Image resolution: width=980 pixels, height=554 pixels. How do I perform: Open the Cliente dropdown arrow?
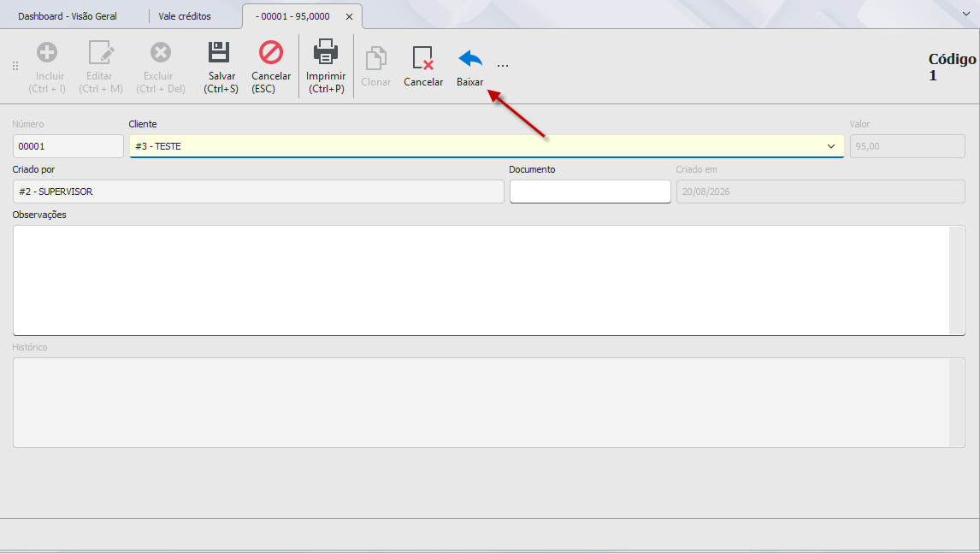831,146
